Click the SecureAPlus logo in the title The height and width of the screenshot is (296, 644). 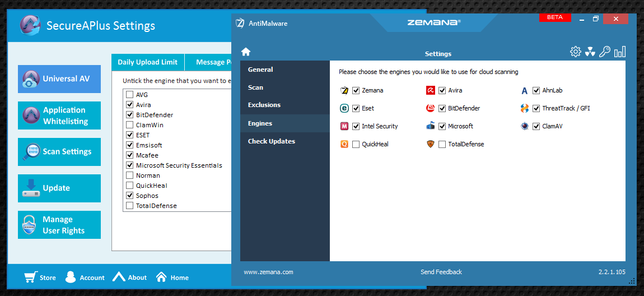pyautogui.click(x=30, y=25)
